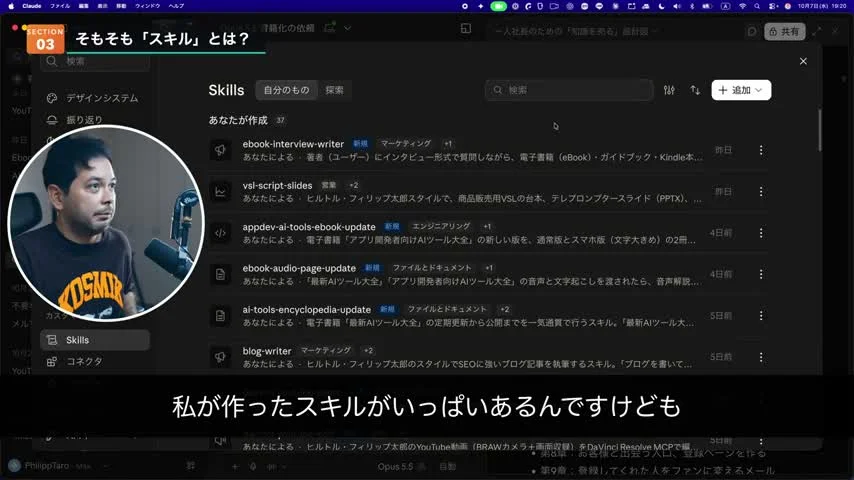The height and width of the screenshot is (480, 854).
Task: Open the filter settings icon in Skills header
Action: (669, 90)
